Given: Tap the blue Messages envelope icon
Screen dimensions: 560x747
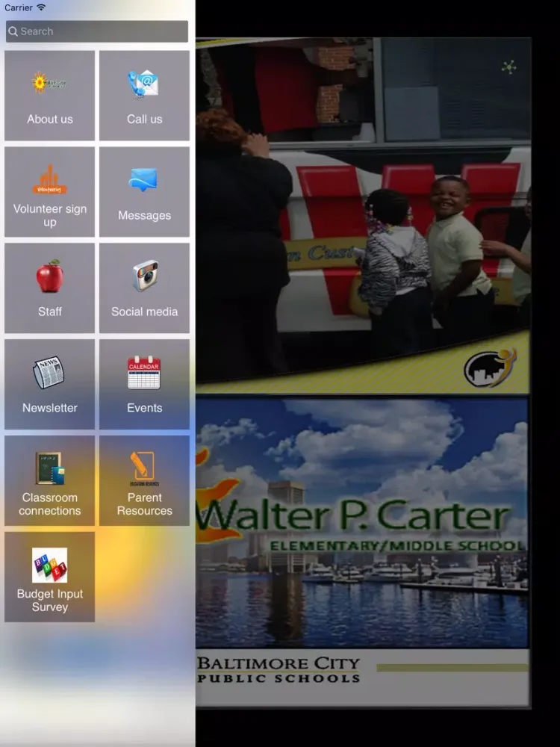Looking at the screenshot, I should point(143,180).
